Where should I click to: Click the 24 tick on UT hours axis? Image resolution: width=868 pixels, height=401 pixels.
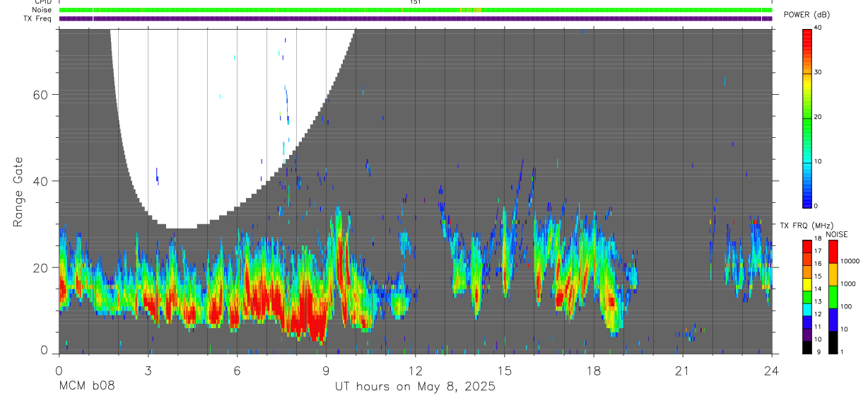click(x=772, y=370)
